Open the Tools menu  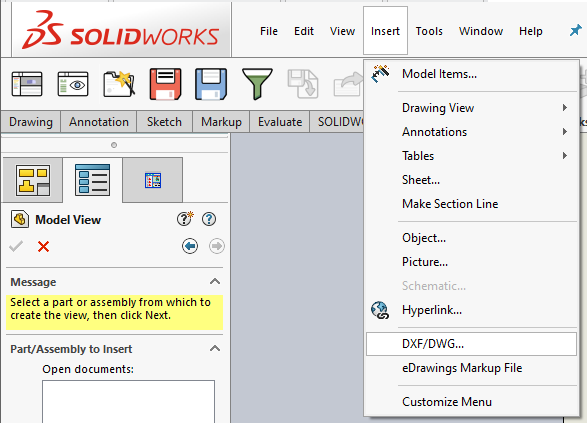[x=429, y=31]
